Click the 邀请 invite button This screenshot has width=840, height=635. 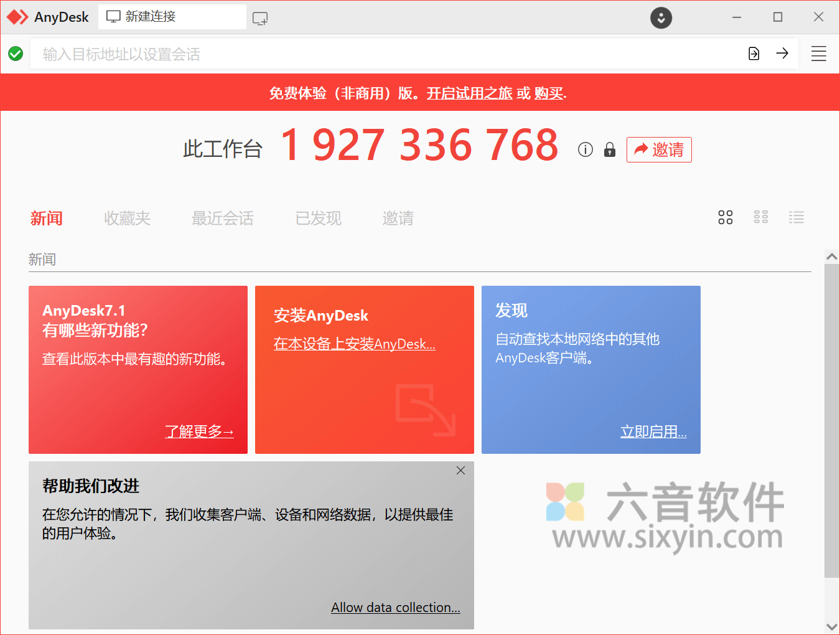click(x=659, y=149)
